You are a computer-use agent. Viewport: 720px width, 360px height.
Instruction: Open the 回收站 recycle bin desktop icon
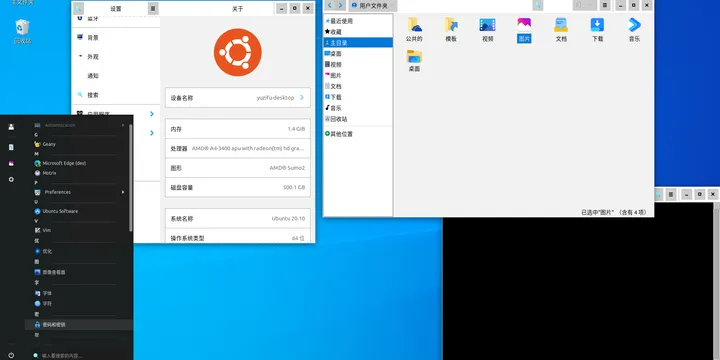click(22, 32)
